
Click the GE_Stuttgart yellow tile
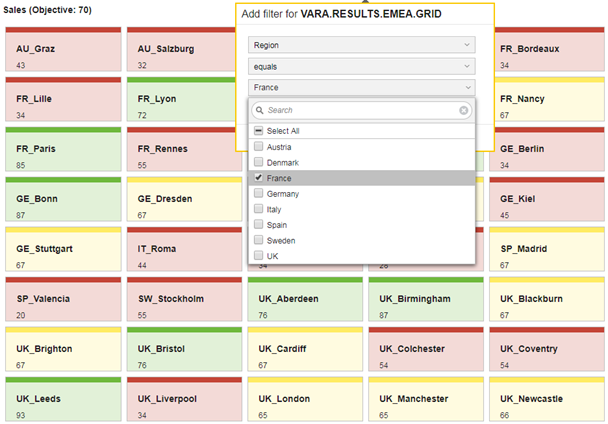[63, 249]
